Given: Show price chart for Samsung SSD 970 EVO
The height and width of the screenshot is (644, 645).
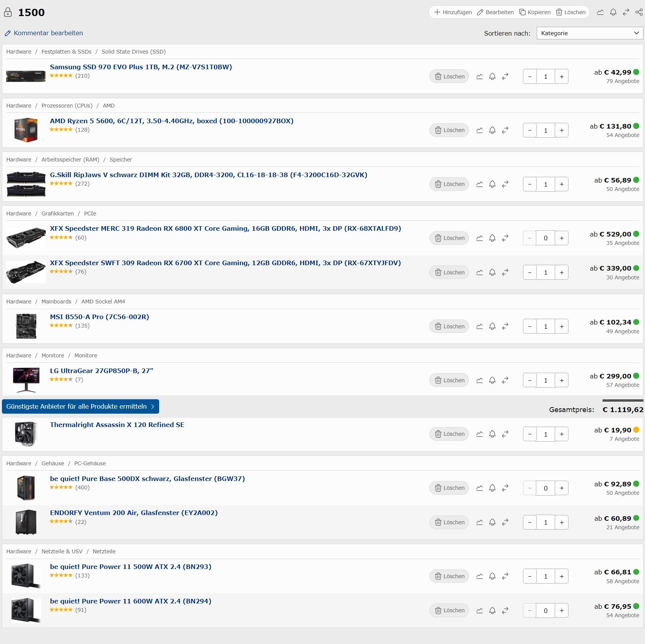Looking at the screenshot, I should [x=479, y=77].
